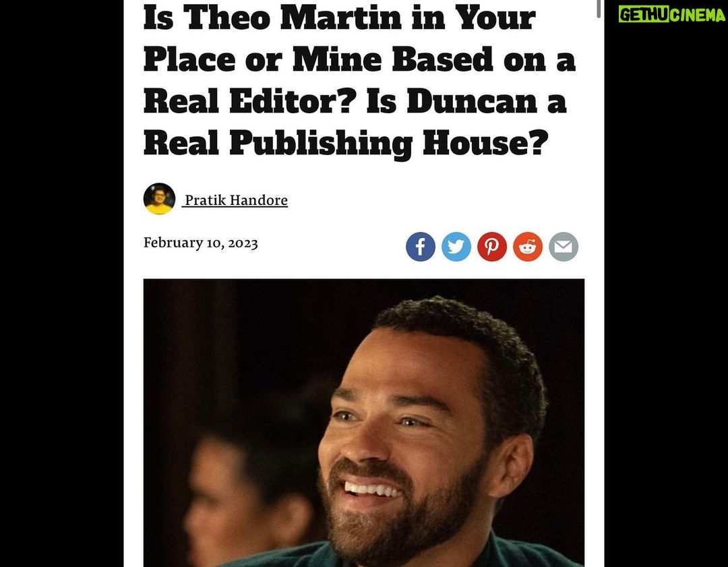Click the February 10, 2023 date
The height and width of the screenshot is (567, 728).
[201, 243]
